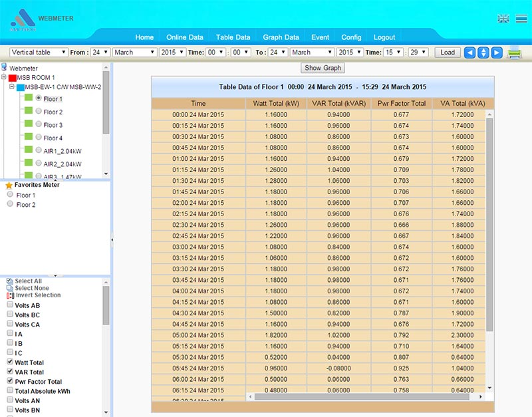Click the Logout link
This screenshot has width=532, height=417.
point(384,37)
